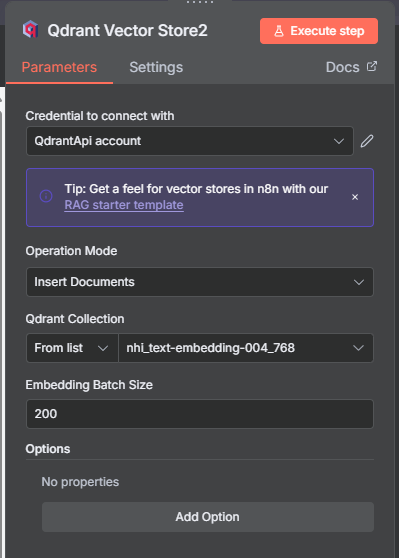
Task: Focus the Embedding Batch Size field
Action: (x=200, y=414)
